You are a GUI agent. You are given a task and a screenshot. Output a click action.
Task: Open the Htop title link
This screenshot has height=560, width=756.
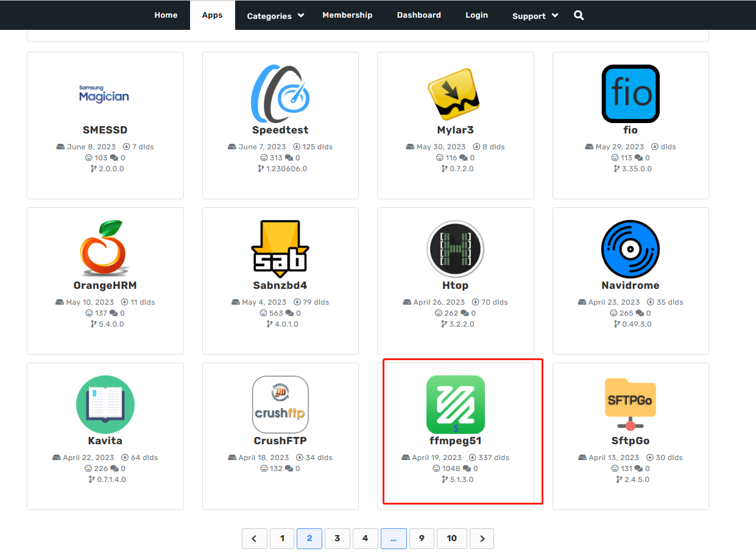click(455, 285)
